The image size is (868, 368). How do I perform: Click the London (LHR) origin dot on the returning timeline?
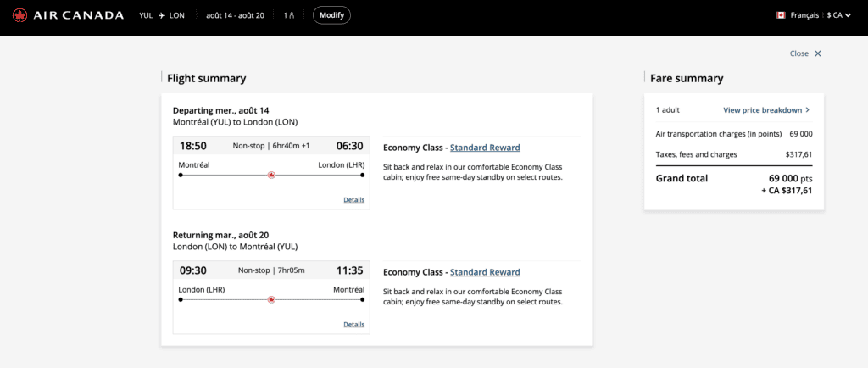click(181, 299)
